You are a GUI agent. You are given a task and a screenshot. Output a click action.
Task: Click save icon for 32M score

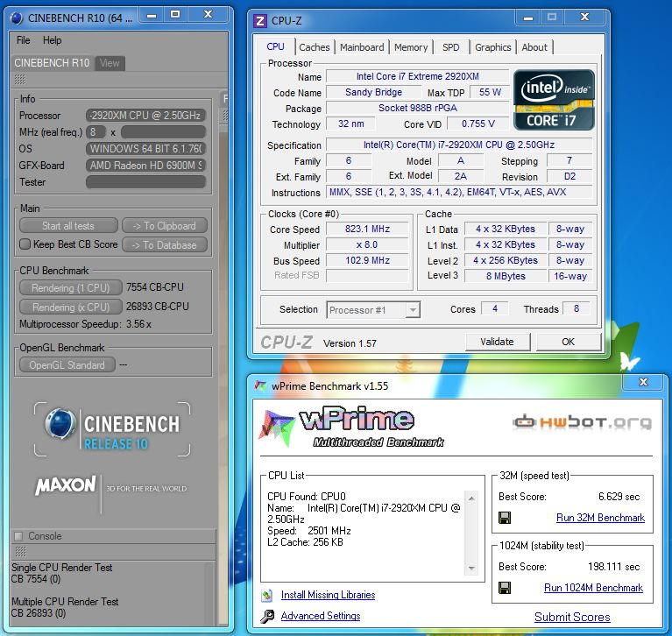point(505,518)
